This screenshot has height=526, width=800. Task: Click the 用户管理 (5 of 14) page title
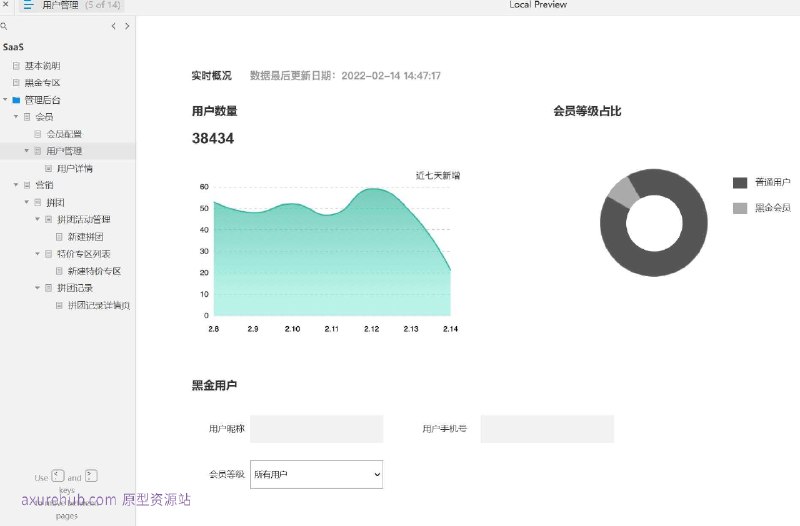[82, 5]
